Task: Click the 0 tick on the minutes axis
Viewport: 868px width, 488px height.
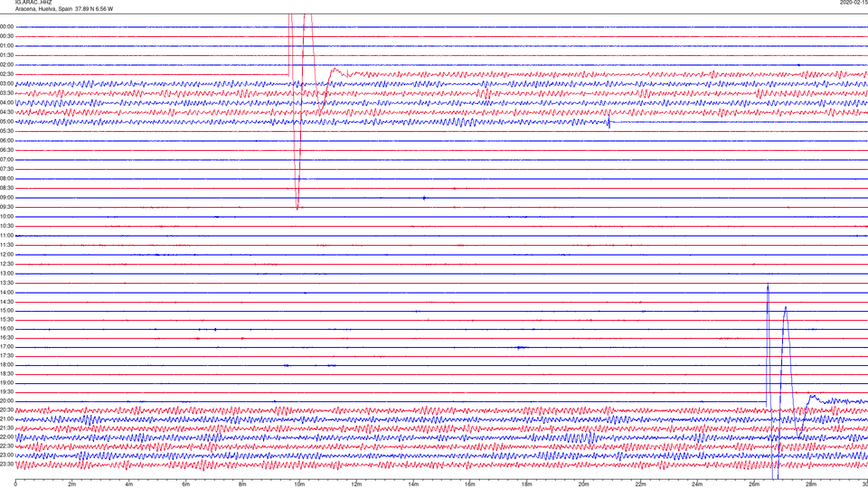Action: 15,484
